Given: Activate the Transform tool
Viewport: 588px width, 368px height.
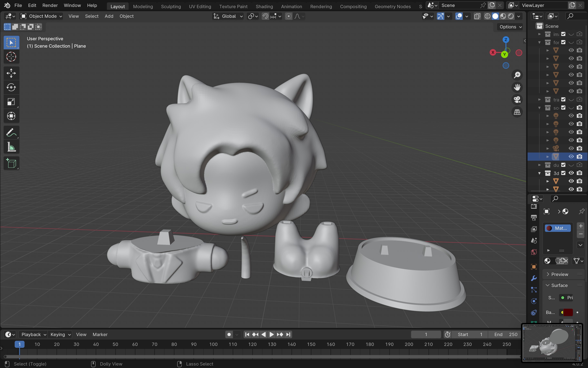Looking at the screenshot, I should click(x=11, y=116).
